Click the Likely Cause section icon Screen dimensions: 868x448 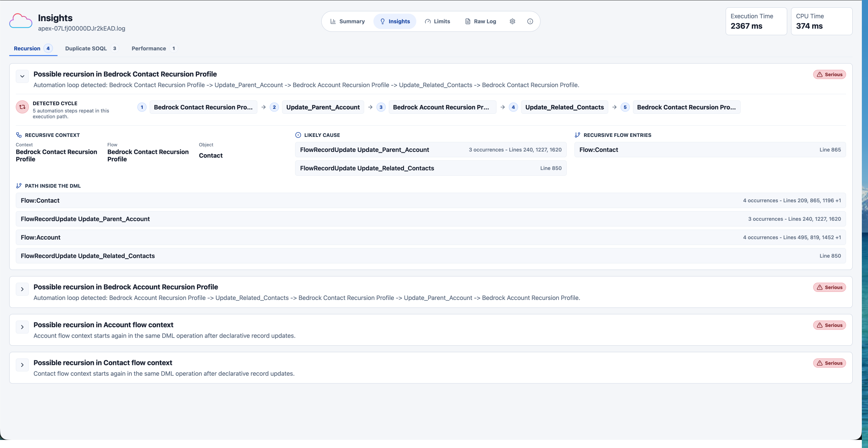point(298,135)
